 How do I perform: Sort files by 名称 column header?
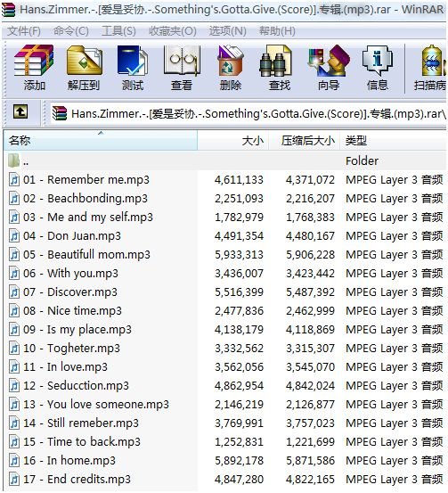pyautogui.click(x=101, y=140)
